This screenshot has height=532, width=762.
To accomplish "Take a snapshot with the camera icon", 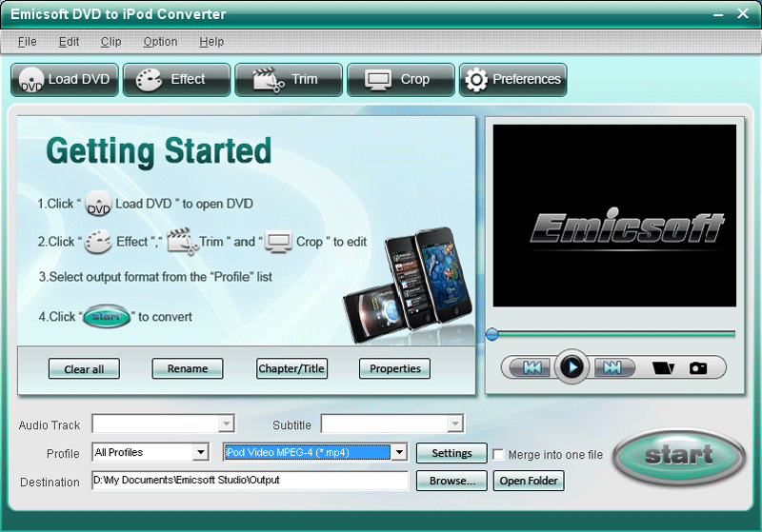I will [x=698, y=368].
